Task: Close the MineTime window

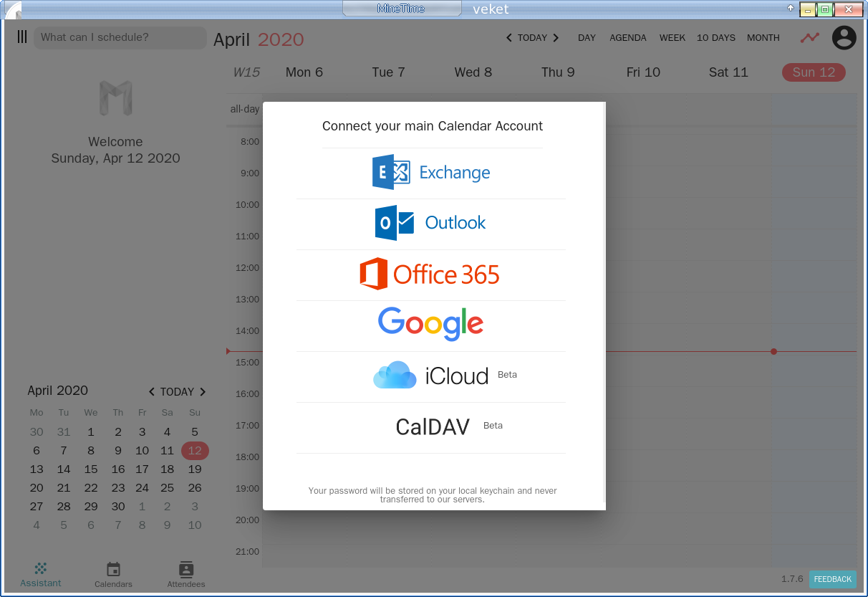Action: point(849,10)
